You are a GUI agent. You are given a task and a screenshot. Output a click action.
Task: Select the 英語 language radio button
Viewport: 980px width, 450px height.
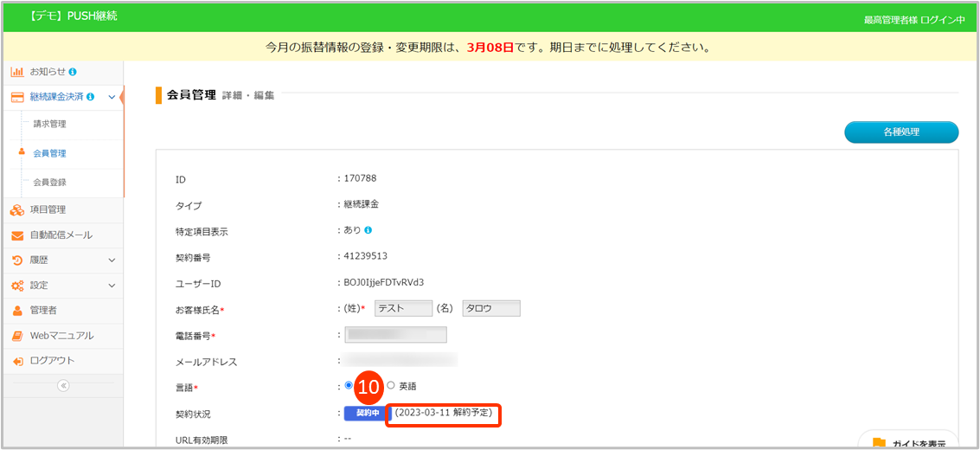[x=391, y=385]
